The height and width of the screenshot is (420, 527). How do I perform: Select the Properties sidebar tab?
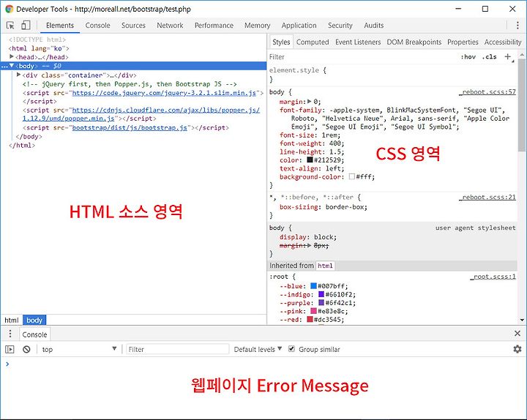point(463,42)
